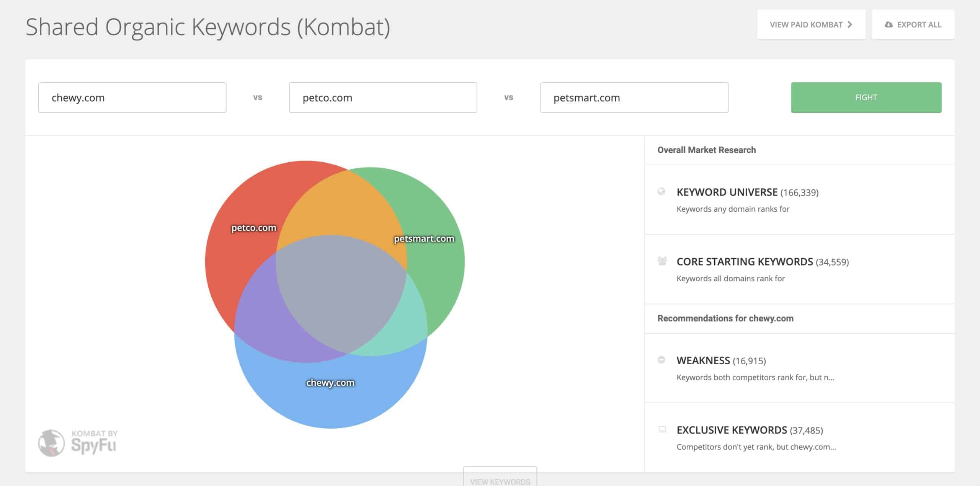Click the laptop icon beside Exclusive Keywords
The width and height of the screenshot is (980, 486).
coord(662,429)
